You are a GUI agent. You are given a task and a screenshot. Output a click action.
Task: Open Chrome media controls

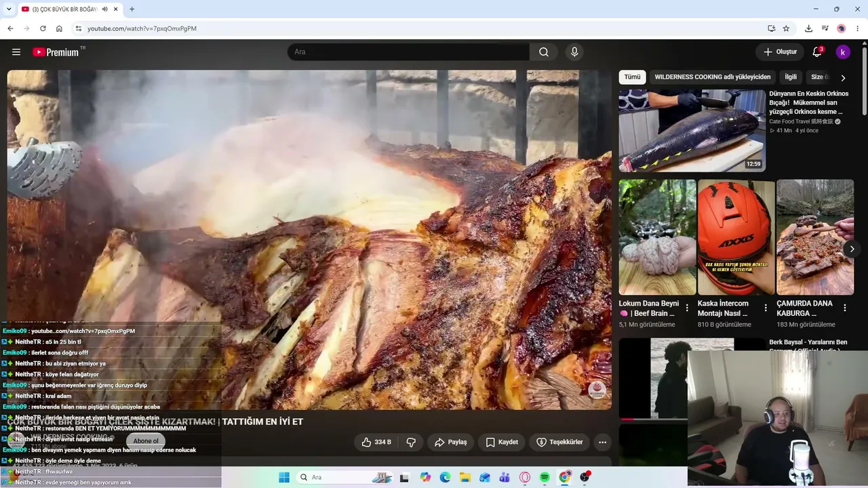[825, 28]
